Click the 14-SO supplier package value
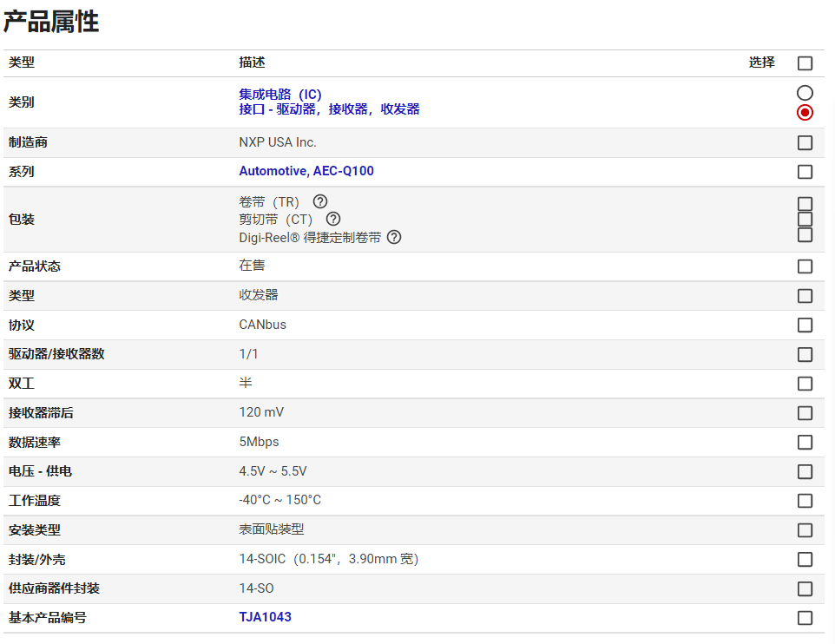The height and width of the screenshot is (644, 835). click(256, 588)
